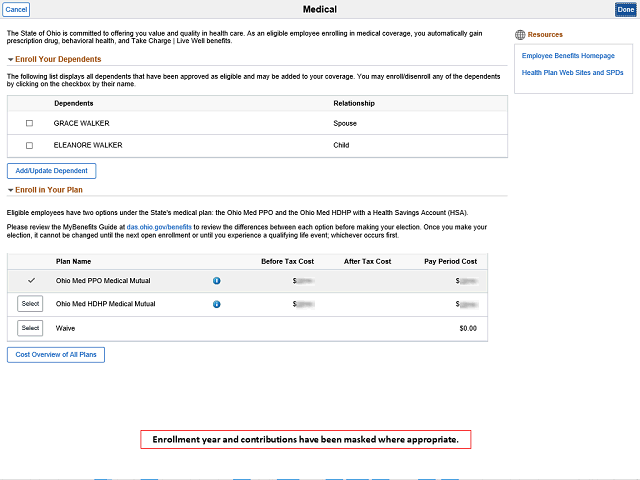Open Health Plan Web Sites and SPDs link
The width and height of the screenshot is (640, 480).
pyautogui.click(x=572, y=73)
